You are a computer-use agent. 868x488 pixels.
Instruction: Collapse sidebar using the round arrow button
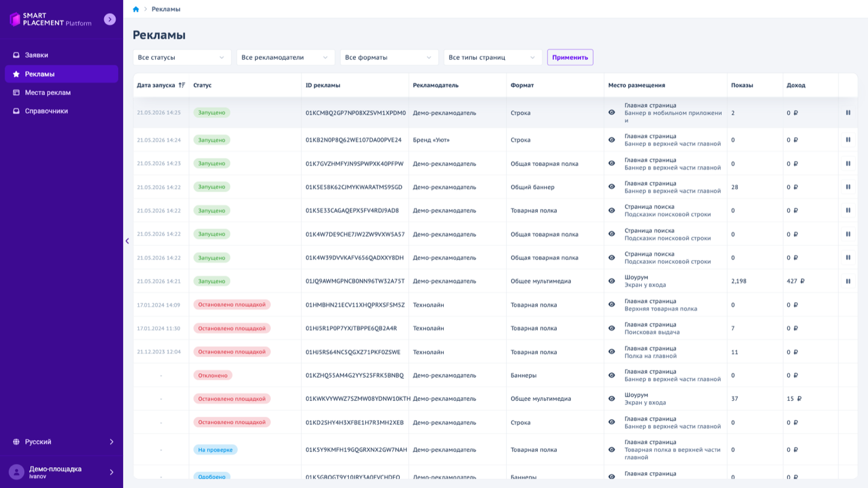[x=110, y=19]
